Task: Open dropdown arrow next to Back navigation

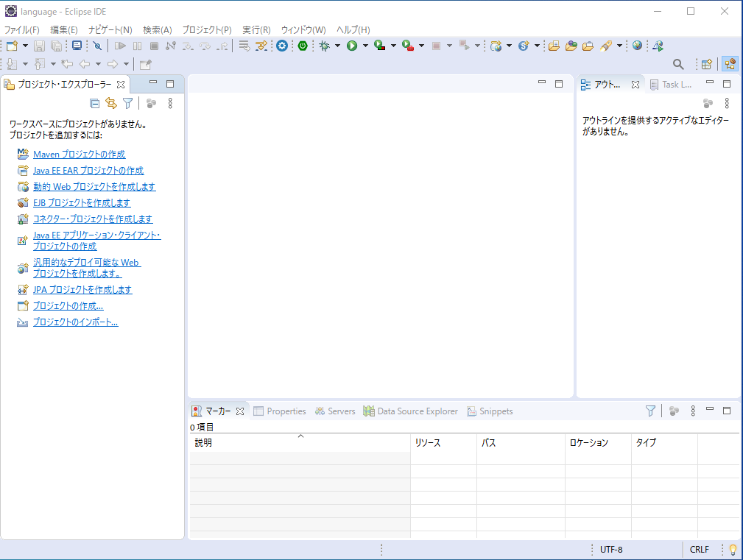Action: (98, 64)
